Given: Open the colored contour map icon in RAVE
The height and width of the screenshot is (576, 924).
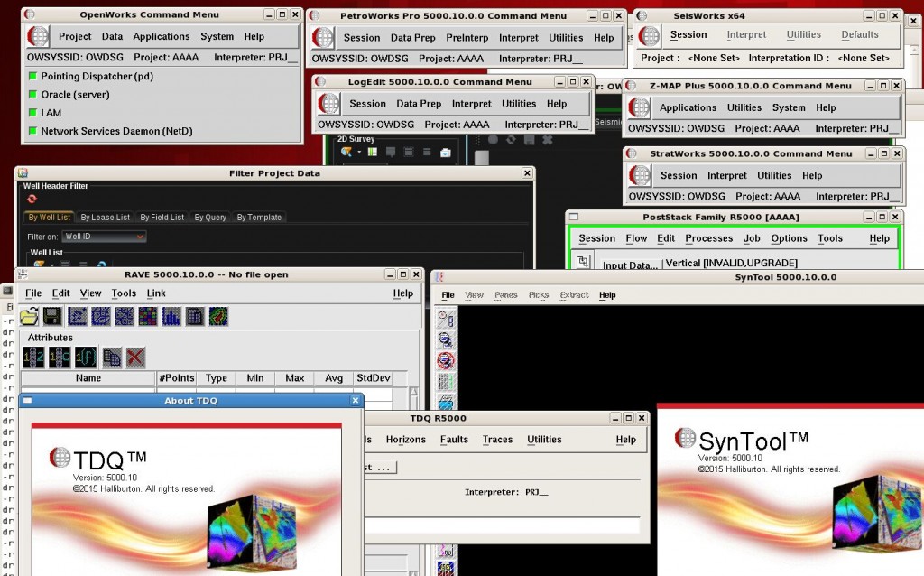Looking at the screenshot, I should click(x=218, y=317).
